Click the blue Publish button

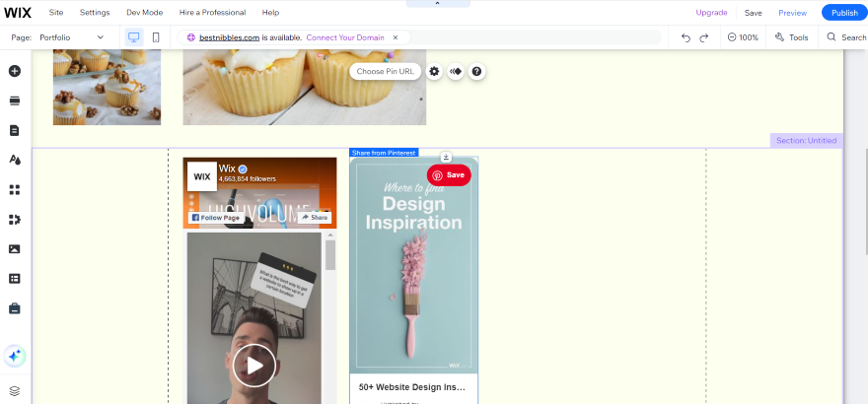coord(844,13)
